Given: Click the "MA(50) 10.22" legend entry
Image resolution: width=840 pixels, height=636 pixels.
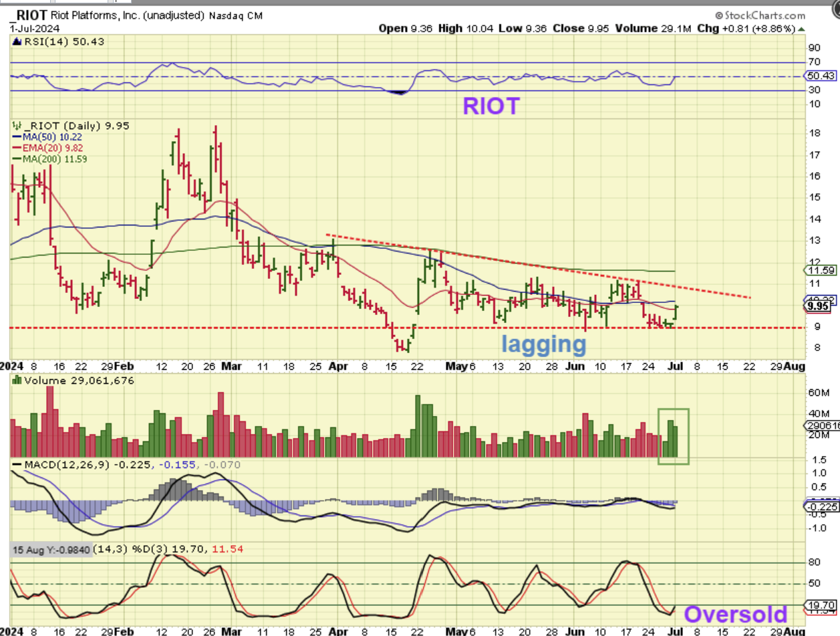Looking at the screenshot, I should [x=46, y=136].
